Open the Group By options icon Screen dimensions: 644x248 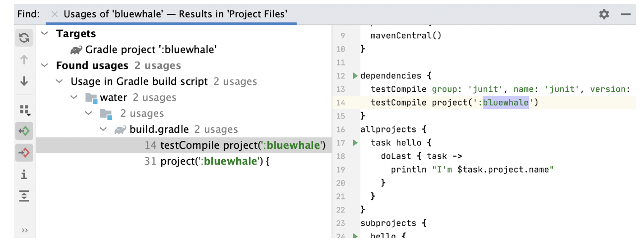24,110
